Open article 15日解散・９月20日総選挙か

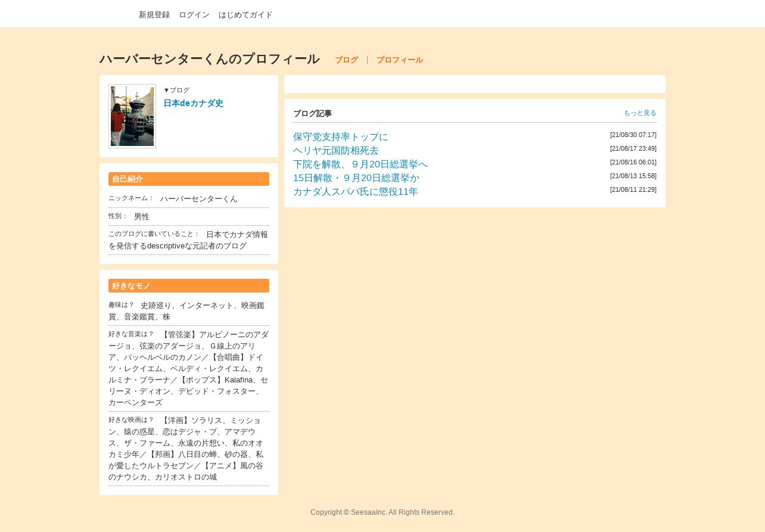pyautogui.click(x=356, y=178)
